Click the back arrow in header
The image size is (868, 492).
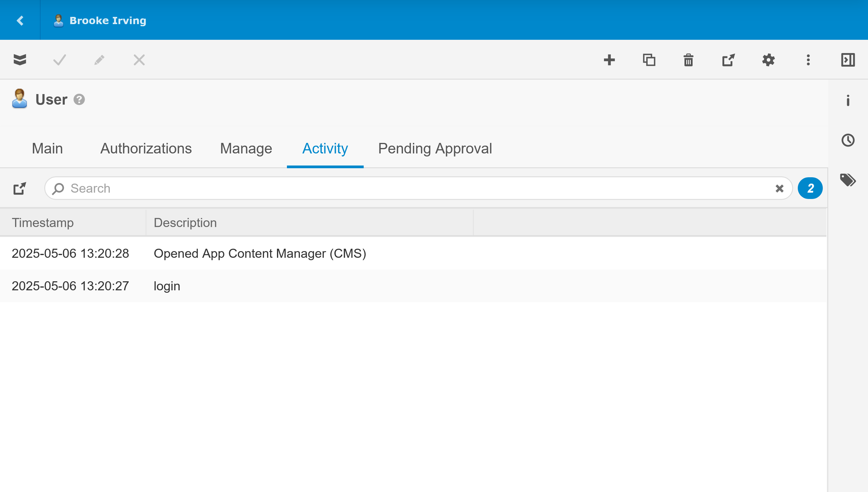point(20,20)
